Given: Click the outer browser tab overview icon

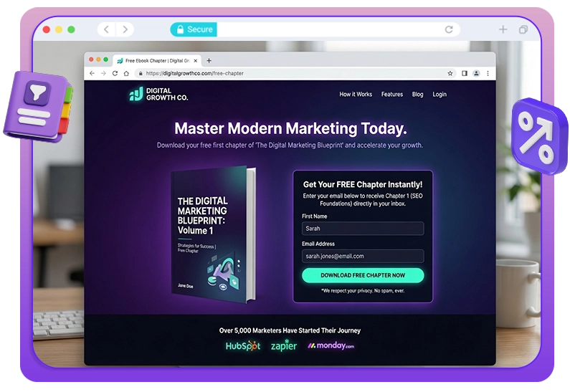Looking at the screenshot, I should click(523, 29).
